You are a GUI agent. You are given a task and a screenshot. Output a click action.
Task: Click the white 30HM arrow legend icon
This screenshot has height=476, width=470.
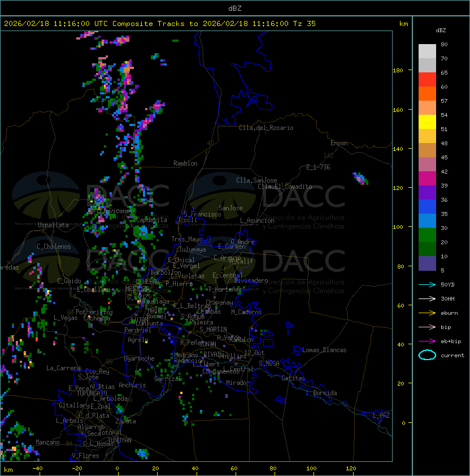tap(427, 298)
